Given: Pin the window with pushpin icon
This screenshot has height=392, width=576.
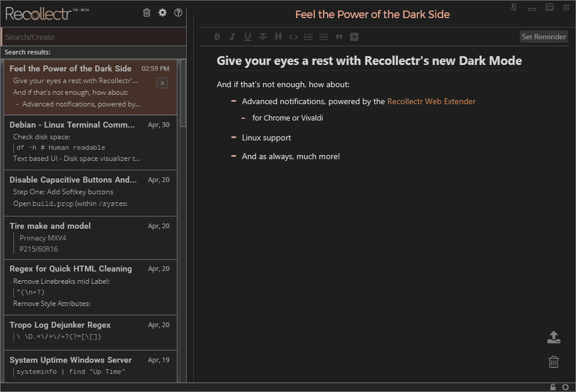Looking at the screenshot, I should (x=514, y=8).
